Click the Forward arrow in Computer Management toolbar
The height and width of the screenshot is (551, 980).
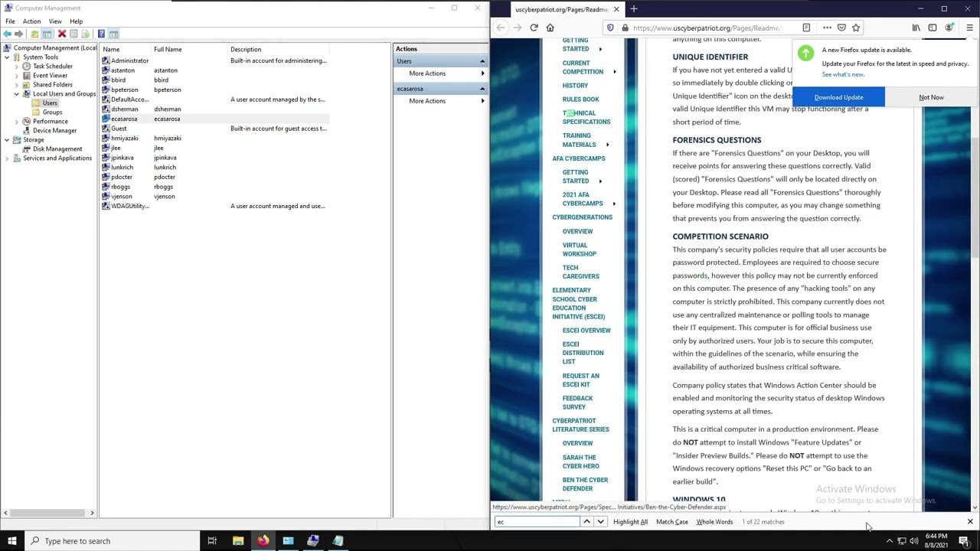18,34
